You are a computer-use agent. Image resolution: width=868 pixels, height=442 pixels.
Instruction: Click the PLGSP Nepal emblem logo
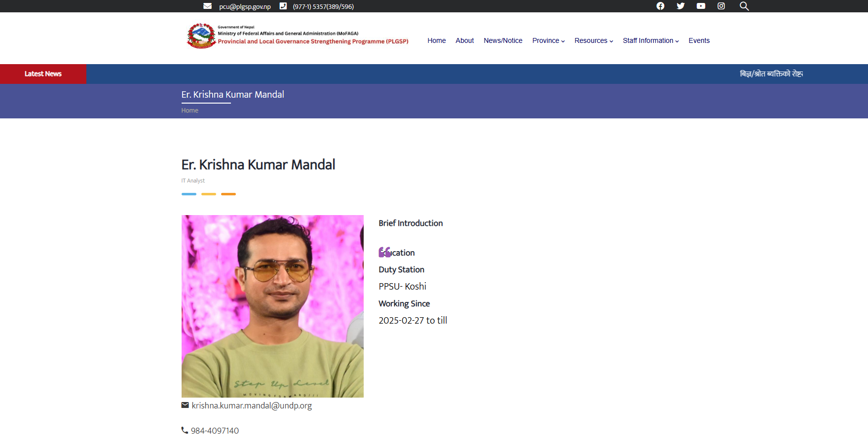coord(201,36)
